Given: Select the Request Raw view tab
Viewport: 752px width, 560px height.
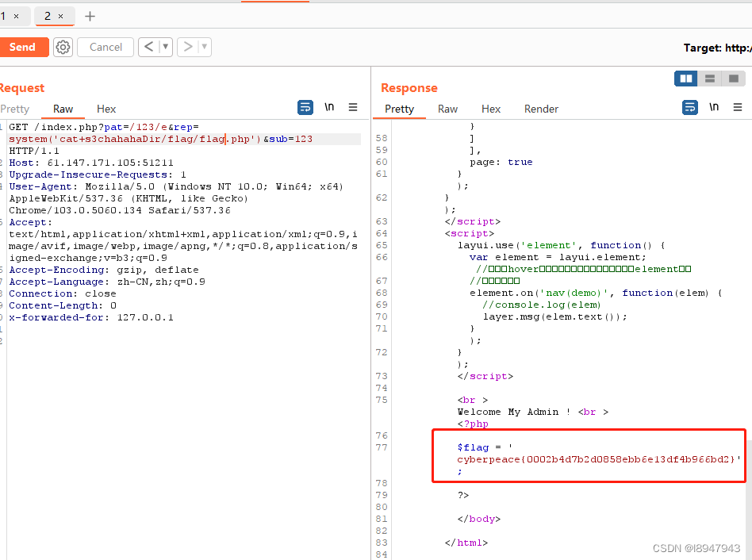Looking at the screenshot, I should point(63,109).
